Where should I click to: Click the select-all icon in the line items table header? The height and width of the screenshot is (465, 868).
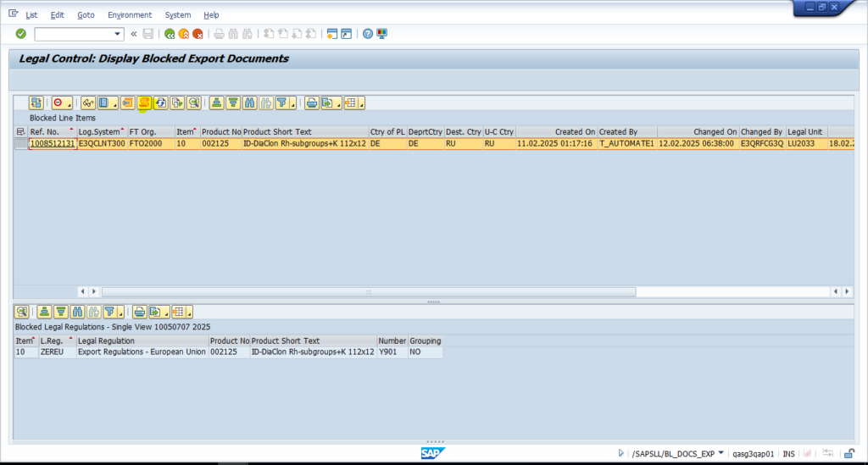click(21, 131)
